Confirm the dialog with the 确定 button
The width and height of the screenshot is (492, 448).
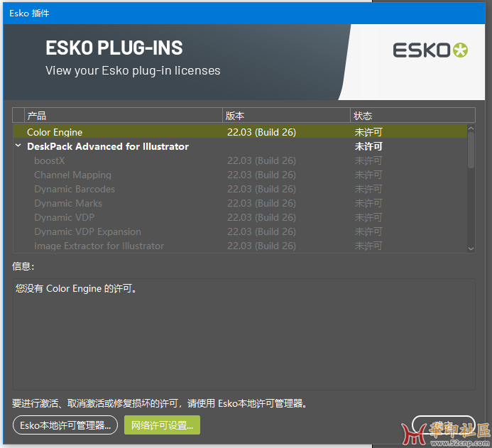[x=443, y=425]
